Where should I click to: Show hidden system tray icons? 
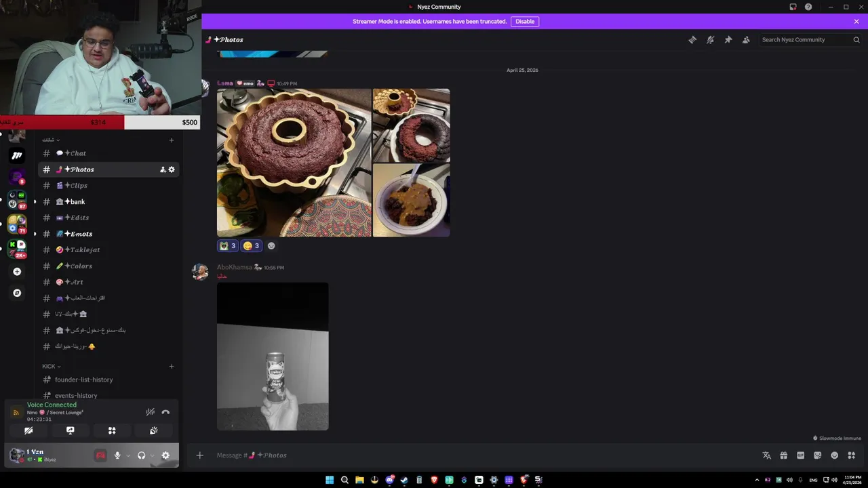(x=757, y=480)
